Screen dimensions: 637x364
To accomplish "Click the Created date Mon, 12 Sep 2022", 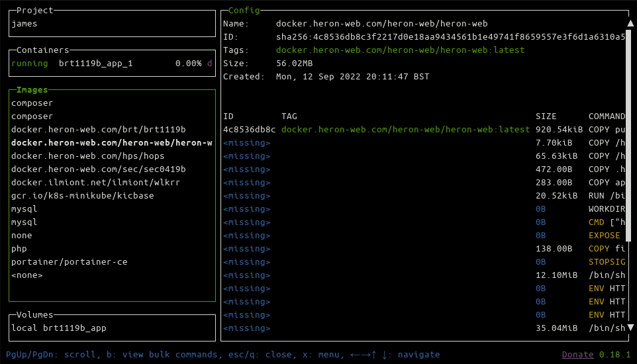I will coord(353,76).
